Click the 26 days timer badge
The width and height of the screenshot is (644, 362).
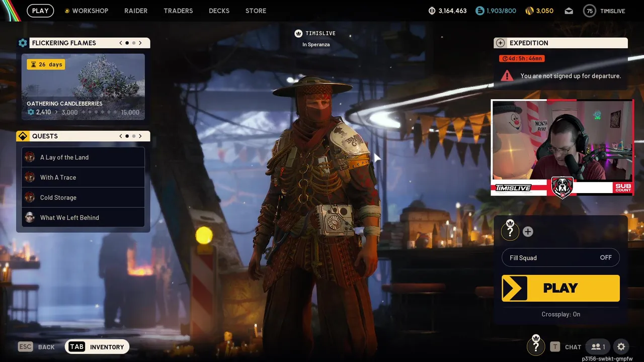pyautogui.click(x=46, y=64)
